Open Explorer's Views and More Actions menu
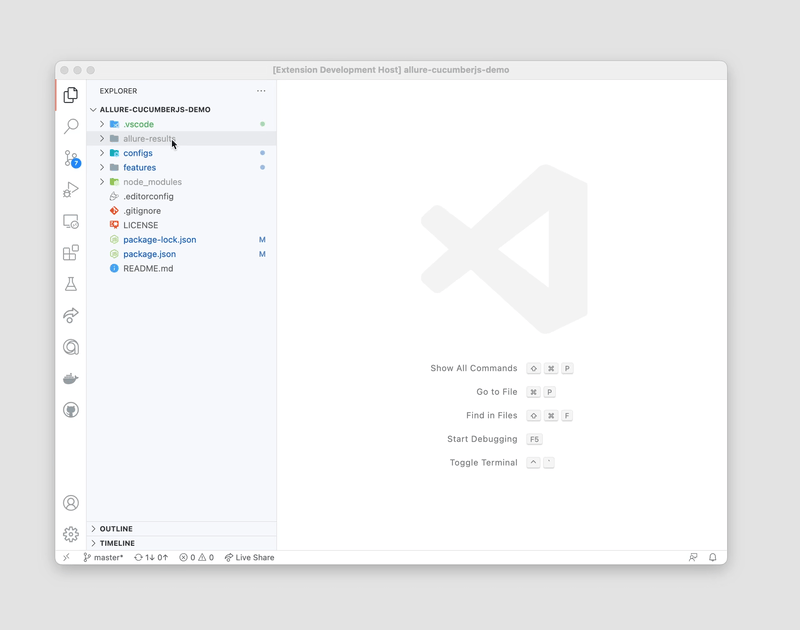Viewport: 800px width, 630px height. (x=261, y=91)
